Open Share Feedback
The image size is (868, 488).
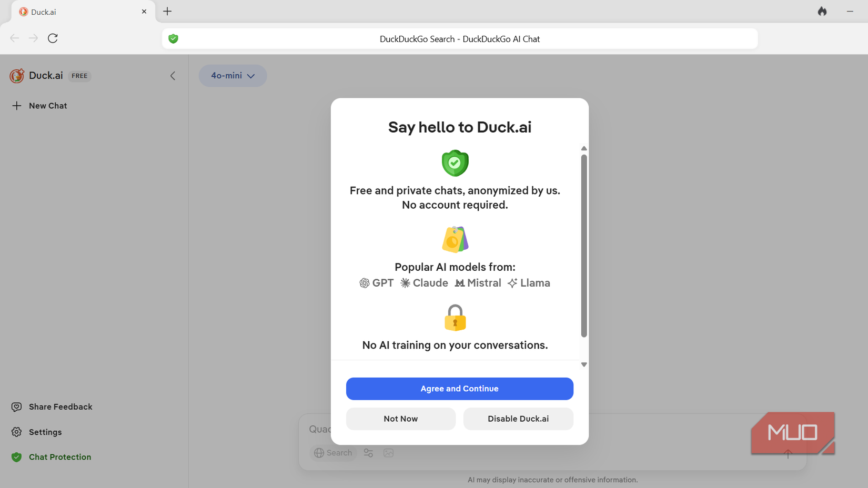pyautogui.click(x=52, y=407)
